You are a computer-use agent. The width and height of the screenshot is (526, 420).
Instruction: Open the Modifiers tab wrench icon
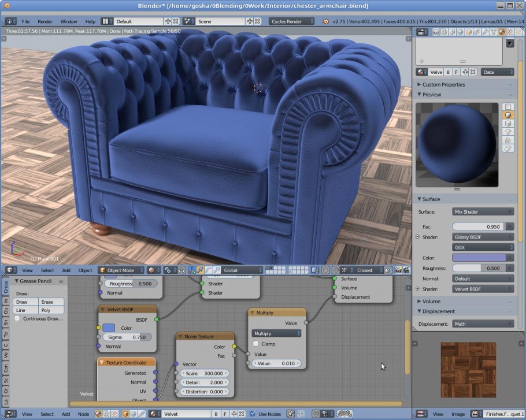tap(485, 32)
